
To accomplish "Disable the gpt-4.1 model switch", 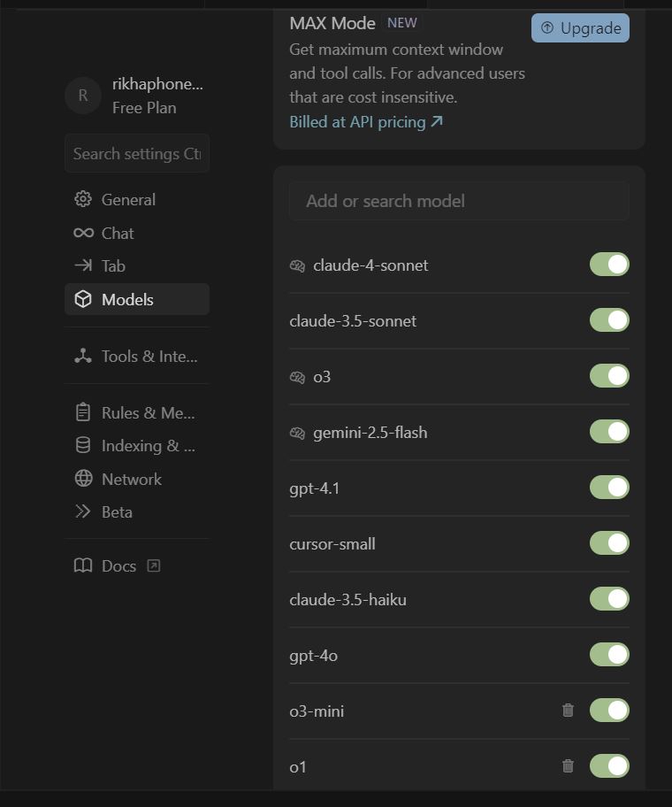I will 609,488.
